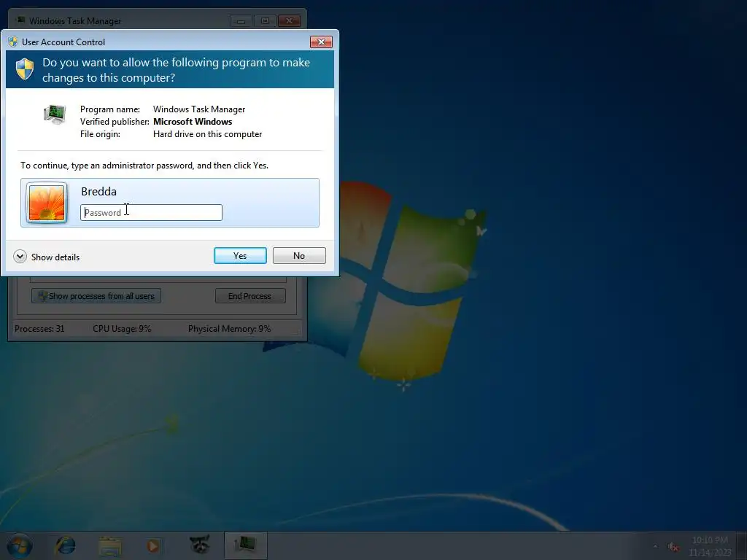The image size is (747, 560).
Task: Open Windows Media Player from taskbar
Action: (153, 545)
